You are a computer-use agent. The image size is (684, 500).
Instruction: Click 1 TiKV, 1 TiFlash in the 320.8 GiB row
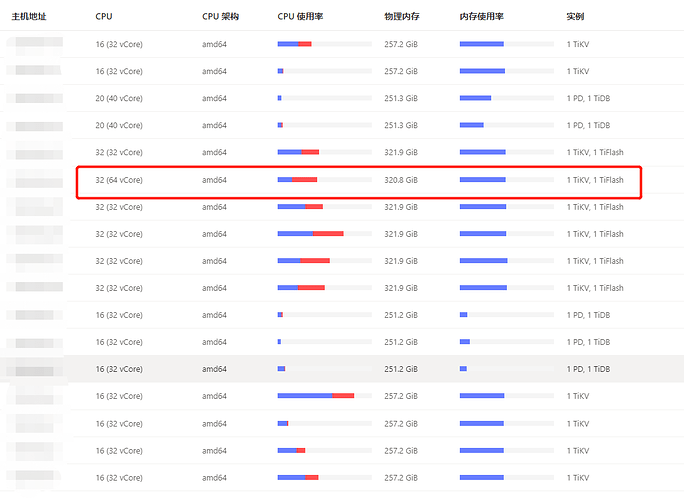coord(595,180)
